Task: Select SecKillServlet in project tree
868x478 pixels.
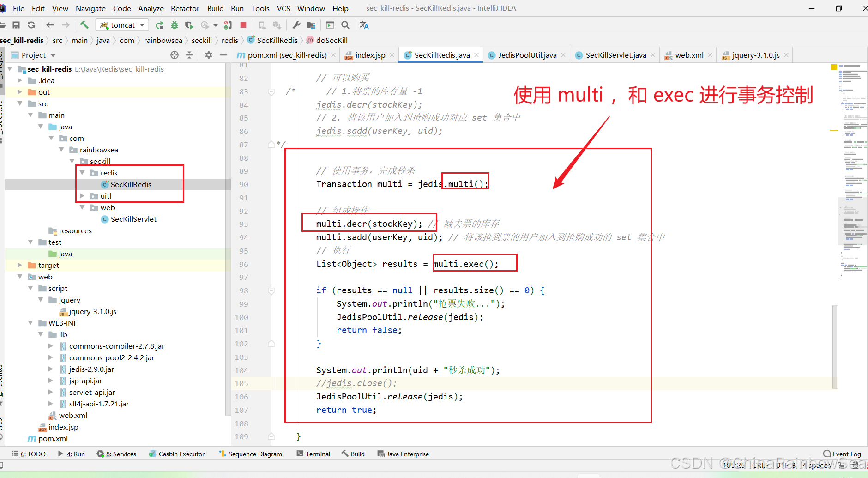Action: pos(133,219)
